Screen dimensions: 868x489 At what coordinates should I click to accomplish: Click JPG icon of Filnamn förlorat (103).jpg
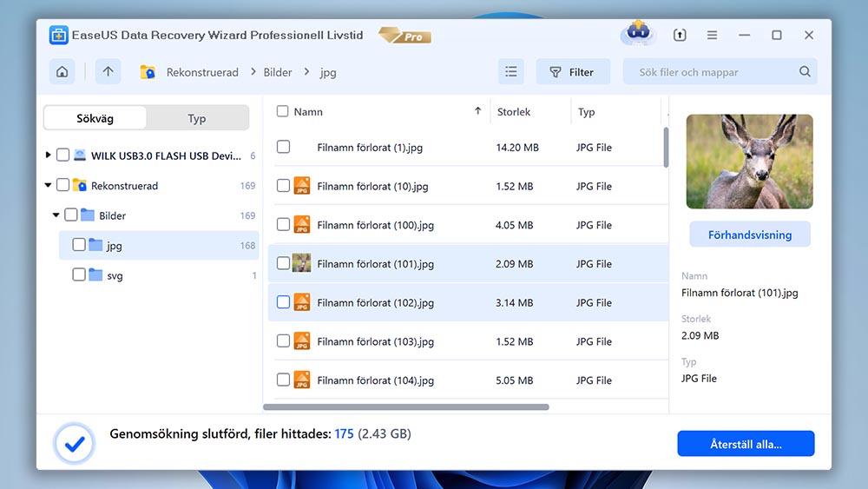point(302,340)
